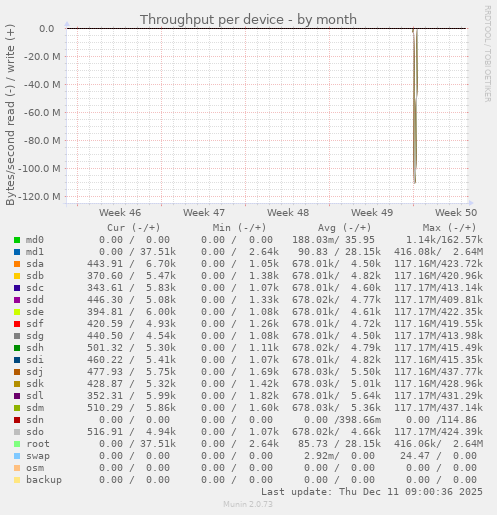This screenshot has height=515, width=497.
Task: Click the sdl dark purple legend swatch
Action: click(x=17, y=396)
